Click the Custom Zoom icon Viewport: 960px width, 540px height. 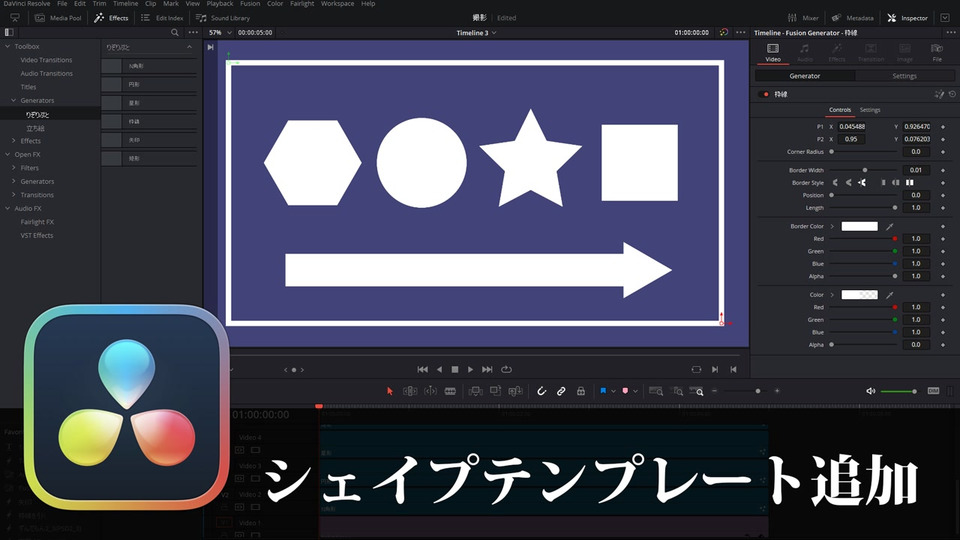click(697, 391)
